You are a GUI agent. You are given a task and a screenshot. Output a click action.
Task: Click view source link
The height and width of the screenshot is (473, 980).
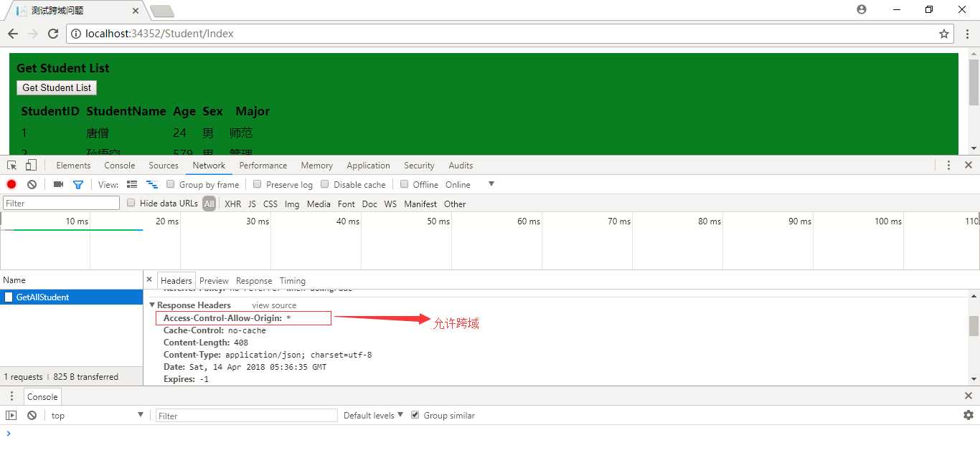click(x=274, y=305)
